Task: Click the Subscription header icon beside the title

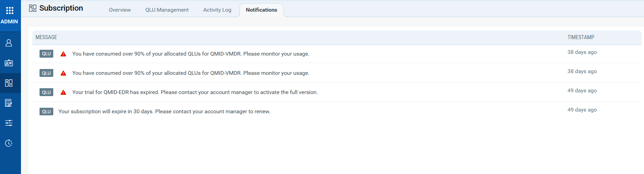Action: 33,8
